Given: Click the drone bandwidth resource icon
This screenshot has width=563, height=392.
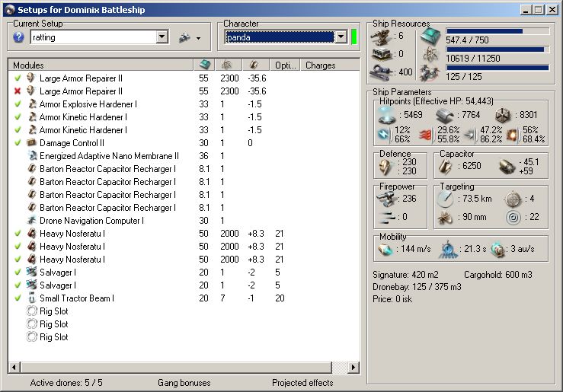Looking at the screenshot, I should (x=430, y=73).
